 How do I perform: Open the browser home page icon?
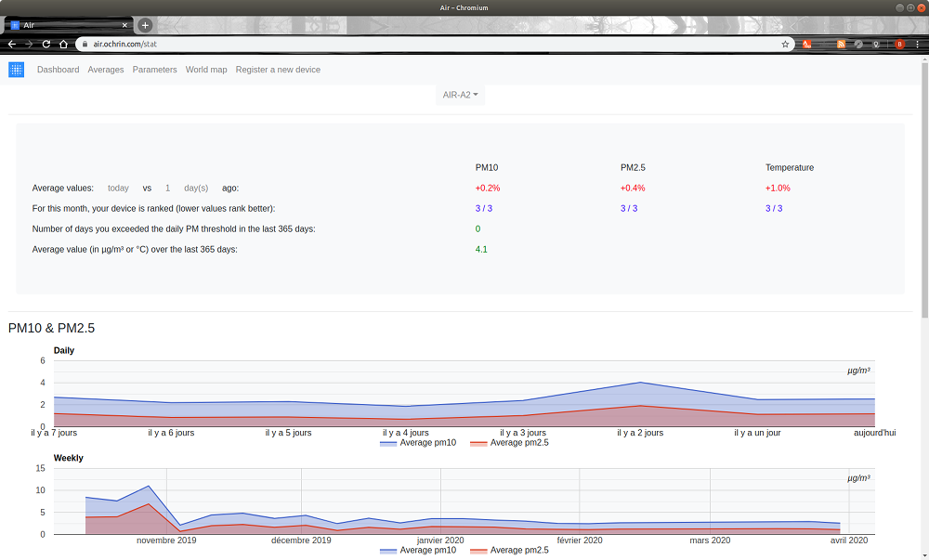coord(63,44)
